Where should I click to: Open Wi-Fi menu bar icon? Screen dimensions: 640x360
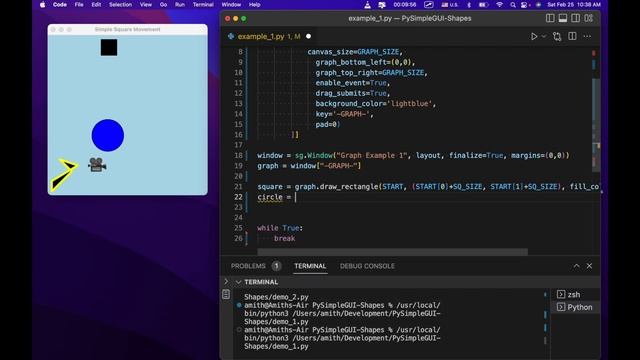tap(499, 5)
